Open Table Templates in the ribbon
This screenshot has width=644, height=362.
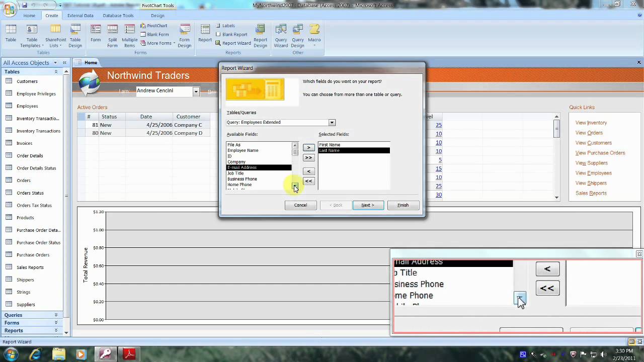tap(32, 36)
